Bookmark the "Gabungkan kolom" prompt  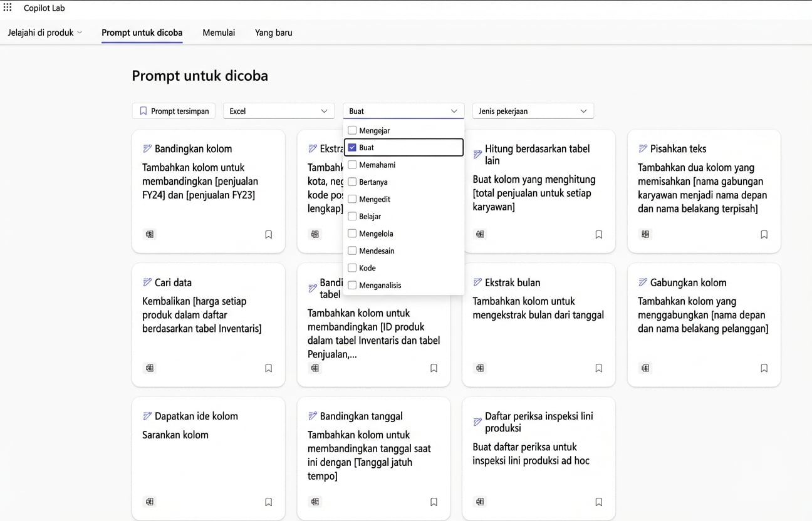pyautogui.click(x=764, y=368)
